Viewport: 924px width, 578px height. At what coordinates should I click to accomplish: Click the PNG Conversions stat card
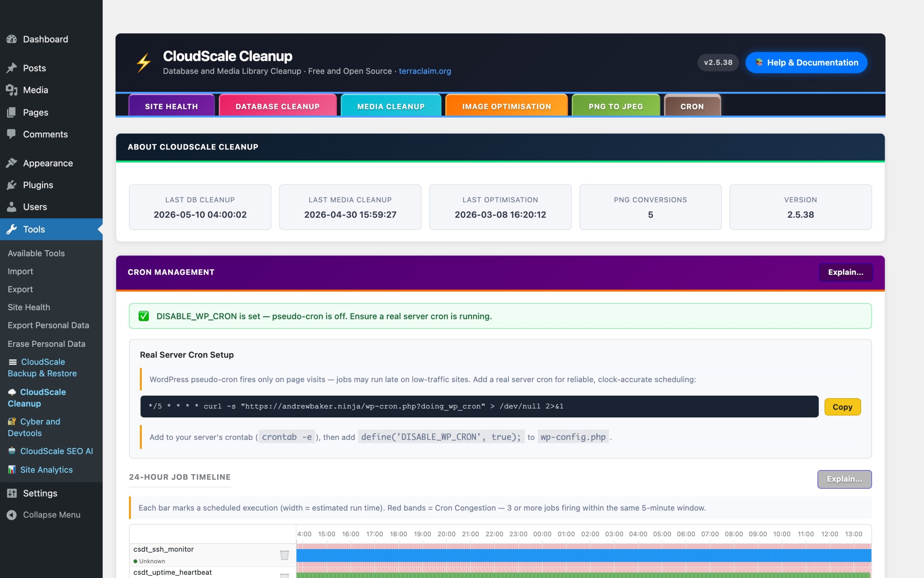(650, 207)
